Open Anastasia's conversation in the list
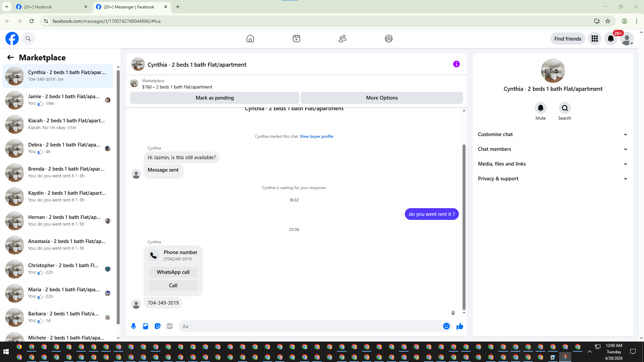Viewport: 644px width, 362px height. (58, 245)
